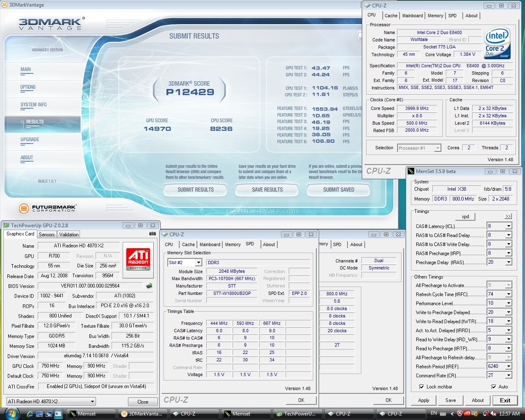
Task: Open the ATI tray icon in notification area
Action: 467,413
